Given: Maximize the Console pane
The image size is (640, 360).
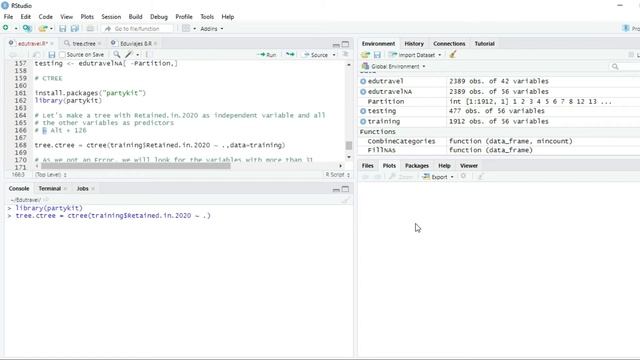Looking at the screenshot, I should 345,189.
